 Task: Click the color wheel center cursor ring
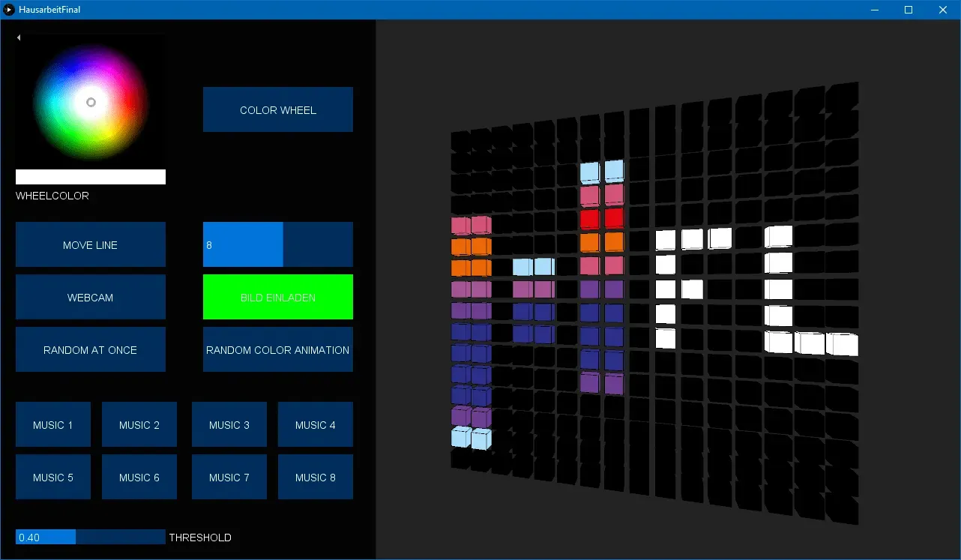(91, 102)
